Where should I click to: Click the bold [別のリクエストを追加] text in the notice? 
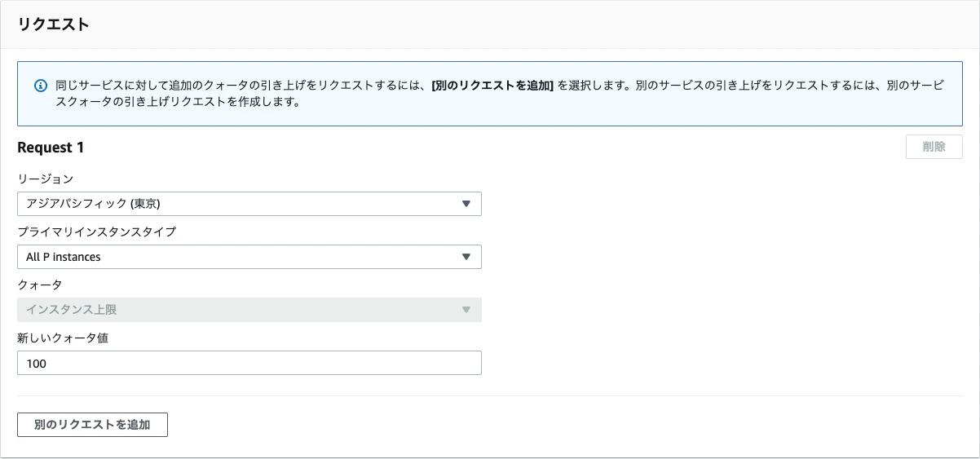(x=492, y=86)
